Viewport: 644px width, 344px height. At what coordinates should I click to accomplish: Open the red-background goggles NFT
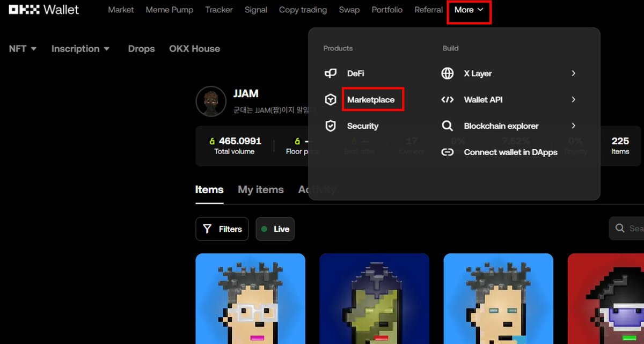(606, 299)
